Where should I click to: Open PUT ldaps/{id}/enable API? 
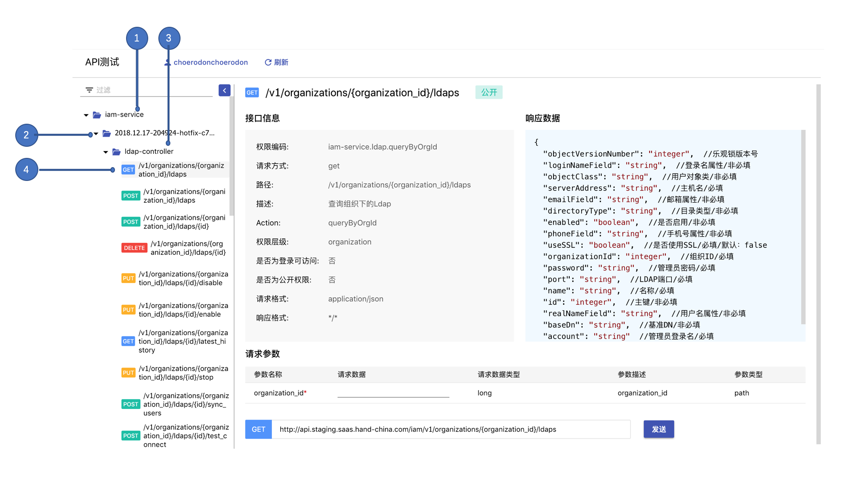[x=183, y=310]
